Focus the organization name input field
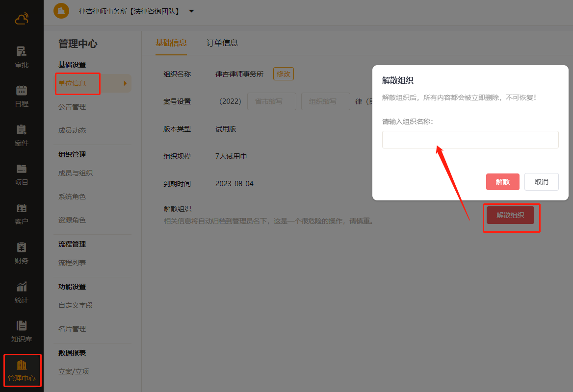Screen dimensions: 573x392 coord(470,140)
